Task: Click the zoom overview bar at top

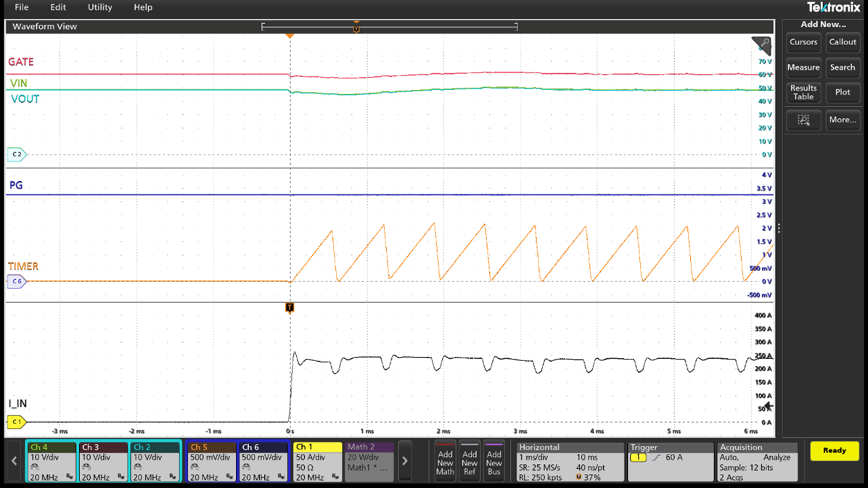Action: click(x=389, y=27)
